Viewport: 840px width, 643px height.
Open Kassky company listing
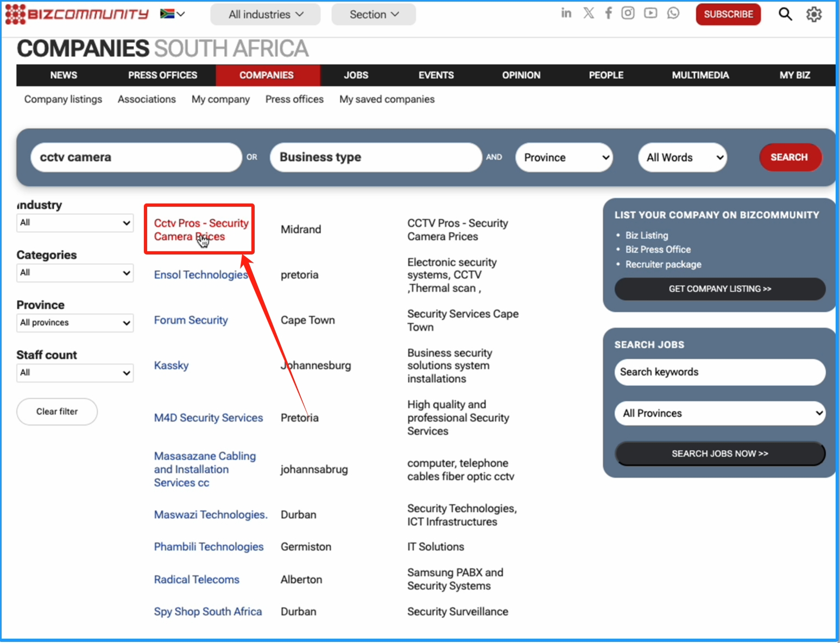[171, 366]
